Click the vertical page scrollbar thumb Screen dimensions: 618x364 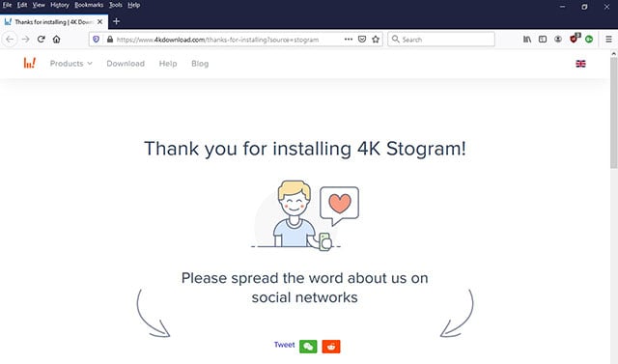[614, 113]
